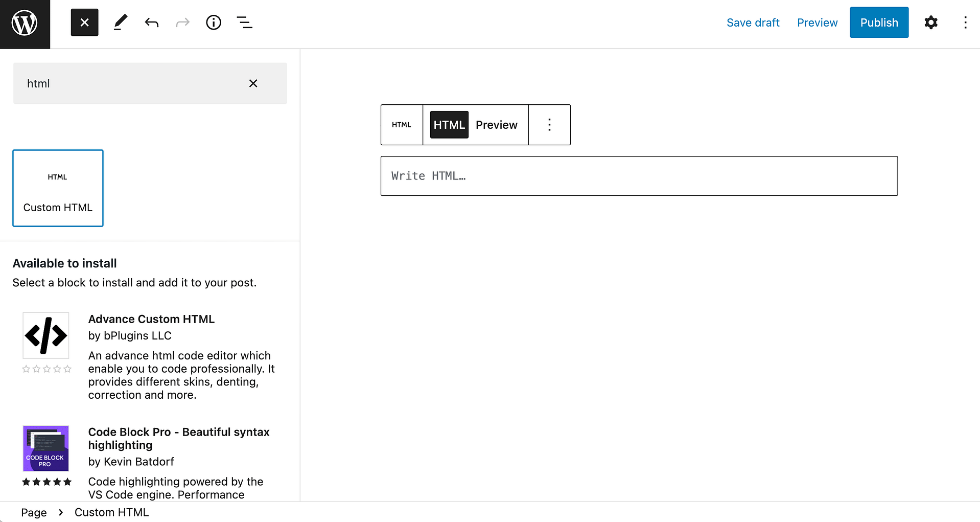Open the block's three-dot options menu
Screen dimensions: 980x522
pyautogui.click(x=549, y=124)
